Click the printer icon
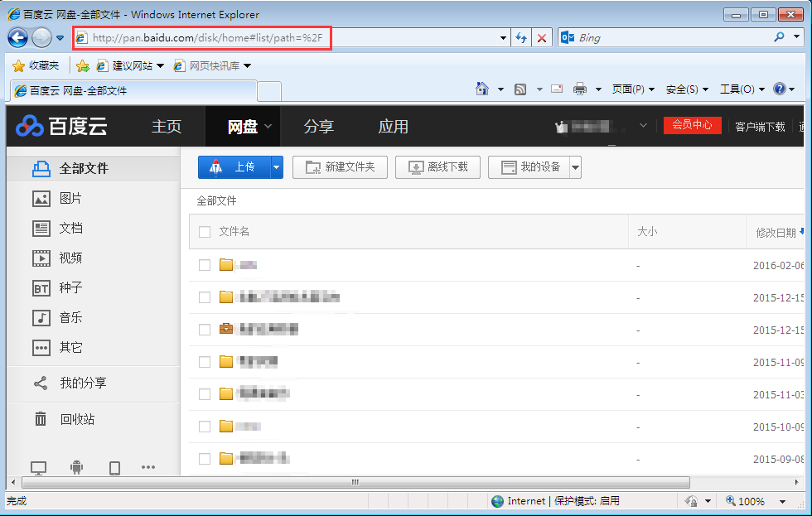The image size is (812, 516). (x=580, y=89)
